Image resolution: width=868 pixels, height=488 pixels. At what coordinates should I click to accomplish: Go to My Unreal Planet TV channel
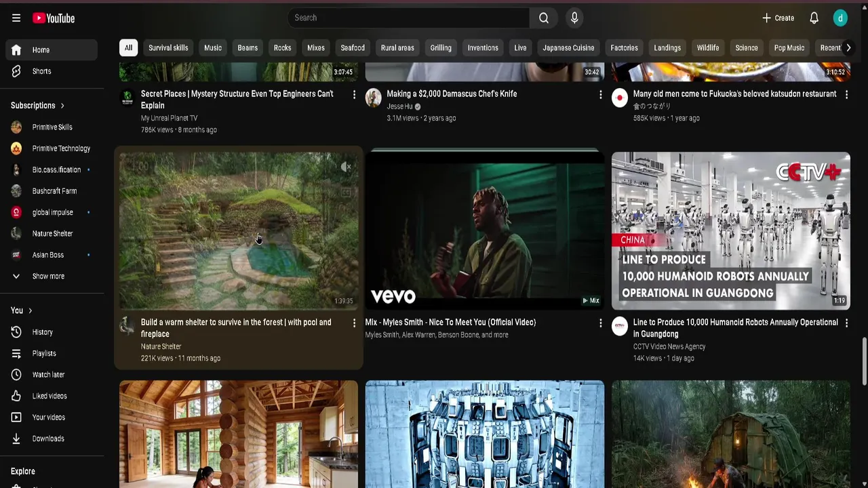[169, 118]
